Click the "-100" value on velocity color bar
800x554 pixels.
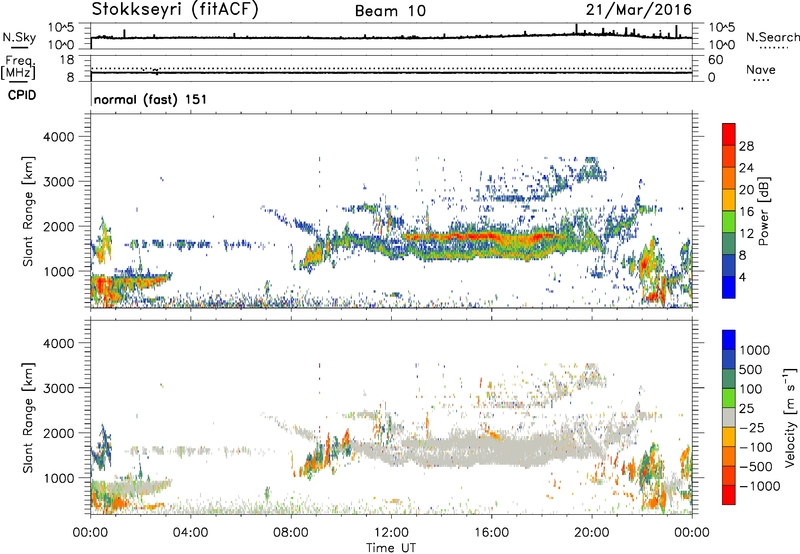click(756, 447)
